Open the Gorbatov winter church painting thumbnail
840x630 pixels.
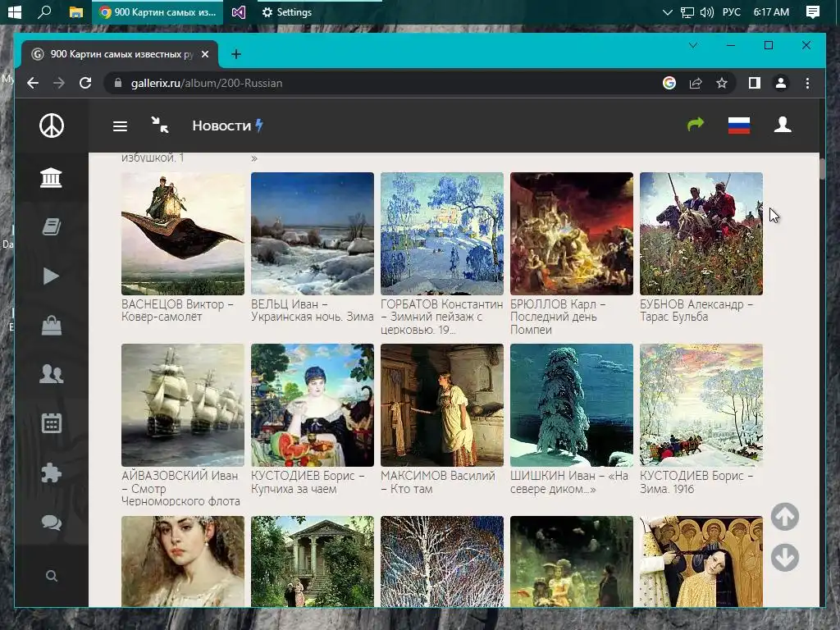[x=442, y=234]
